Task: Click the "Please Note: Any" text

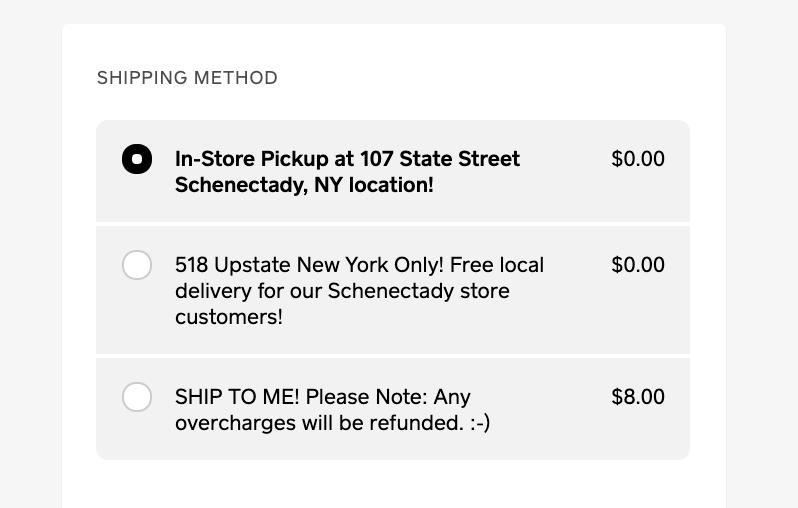Action: (x=385, y=397)
